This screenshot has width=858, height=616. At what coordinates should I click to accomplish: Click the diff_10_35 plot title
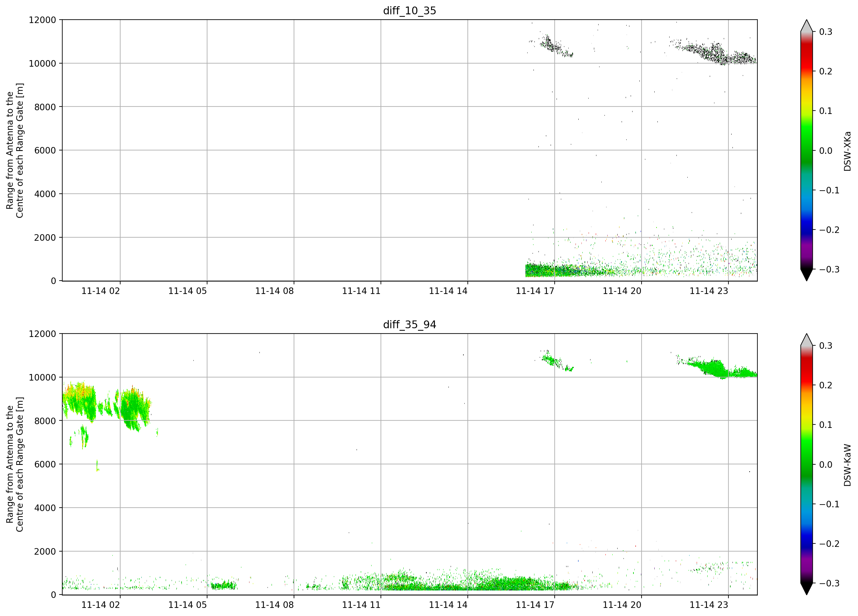[409, 11]
